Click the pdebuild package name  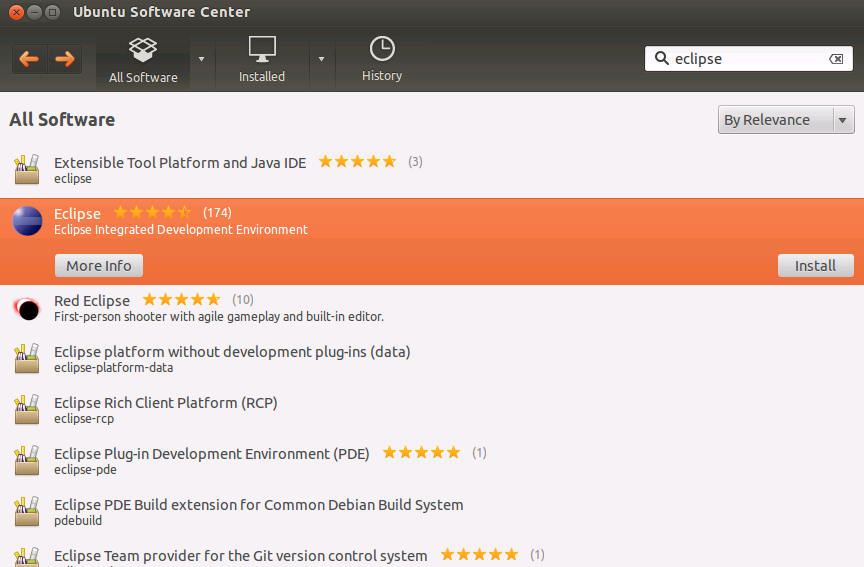[78, 521]
